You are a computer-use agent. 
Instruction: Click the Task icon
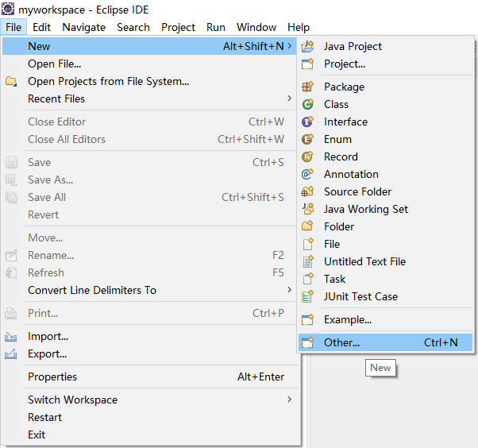pyautogui.click(x=307, y=279)
